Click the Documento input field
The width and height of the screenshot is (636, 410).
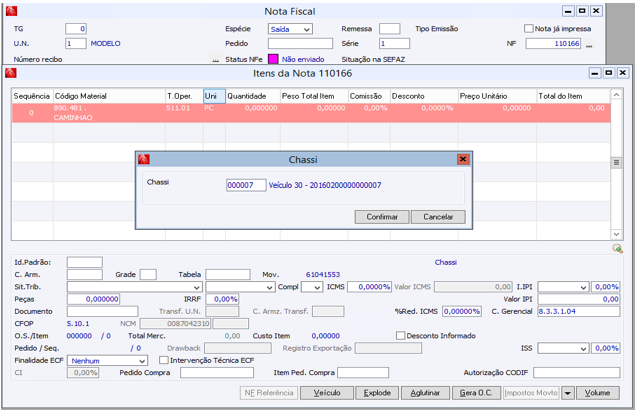103,311
